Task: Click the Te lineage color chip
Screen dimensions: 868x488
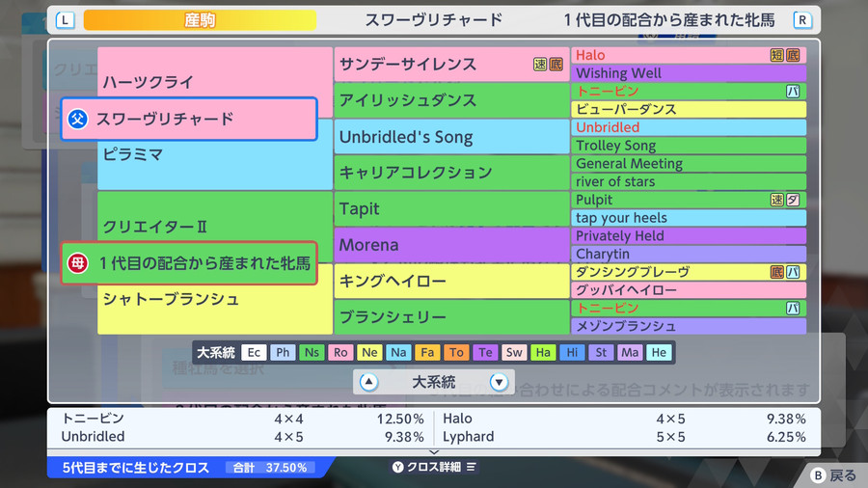Action: point(485,352)
